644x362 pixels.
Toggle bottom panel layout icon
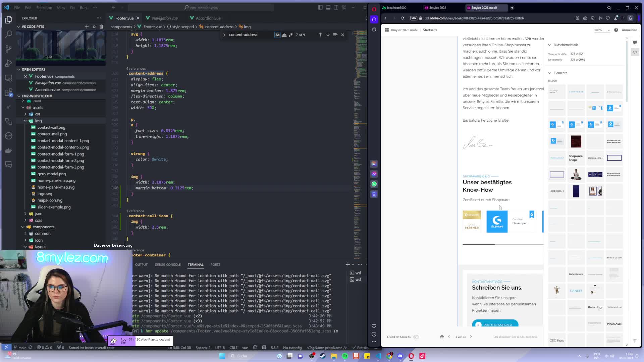(328, 8)
